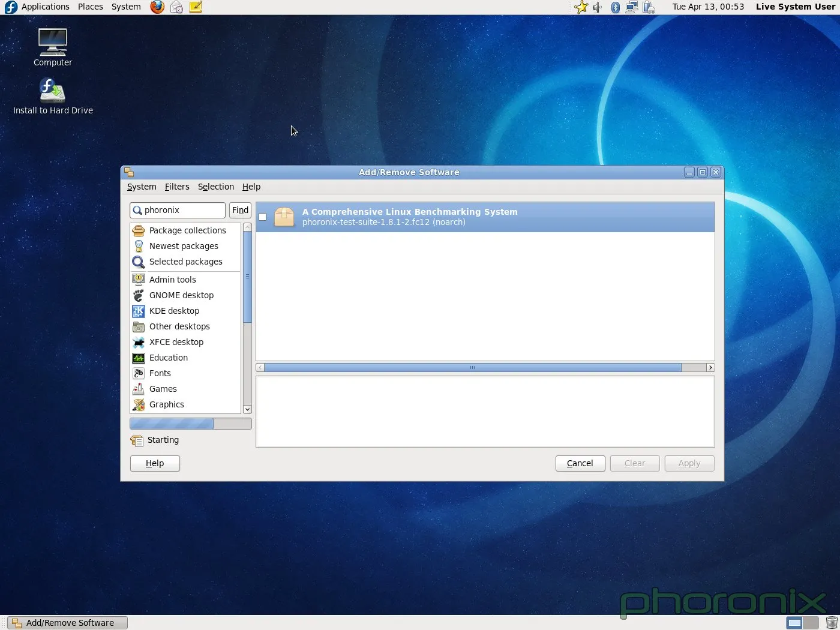
Task: Tick the phoronix-test-suite package checkbox
Action: (x=262, y=217)
